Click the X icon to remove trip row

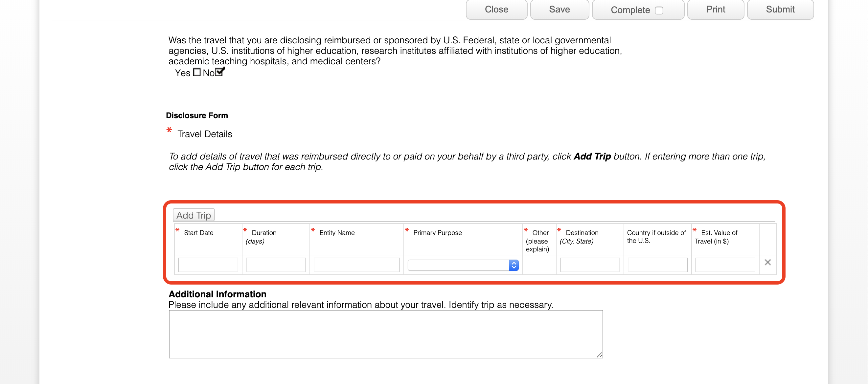tap(767, 263)
